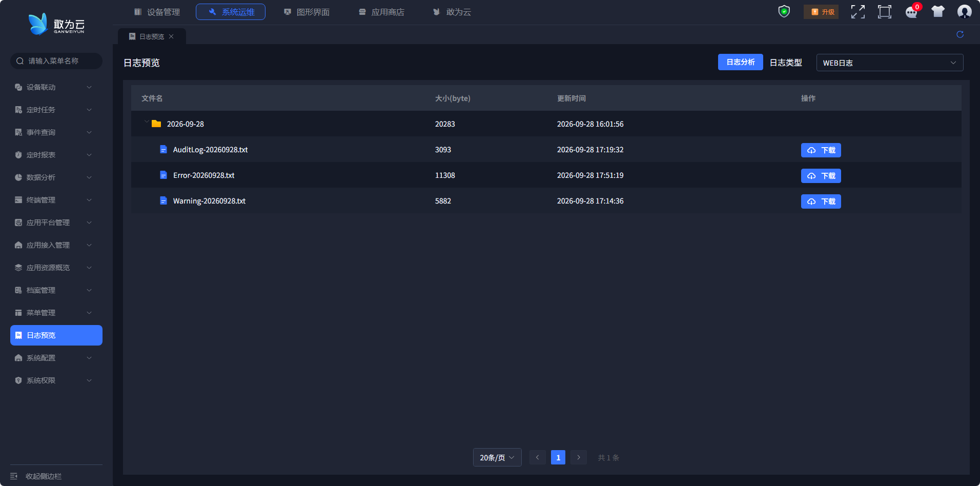
Task: Click the 日志分析 button
Action: point(741,62)
